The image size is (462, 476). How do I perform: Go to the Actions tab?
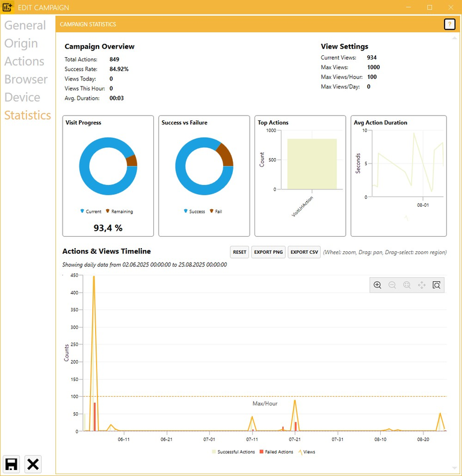point(24,61)
